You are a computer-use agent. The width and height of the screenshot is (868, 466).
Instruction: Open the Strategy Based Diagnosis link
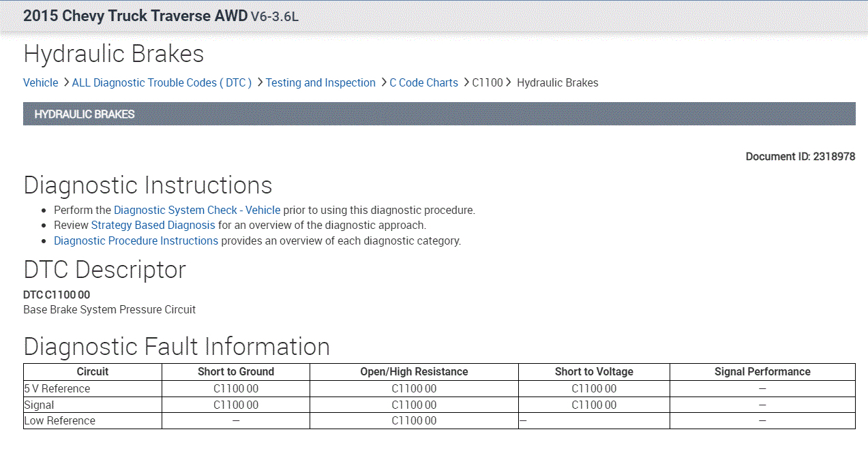click(x=153, y=225)
